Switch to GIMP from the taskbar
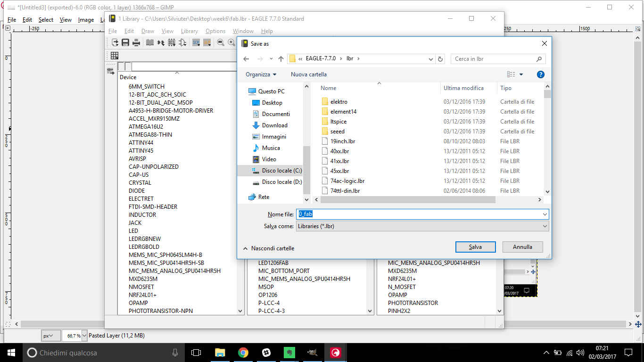 312,353
